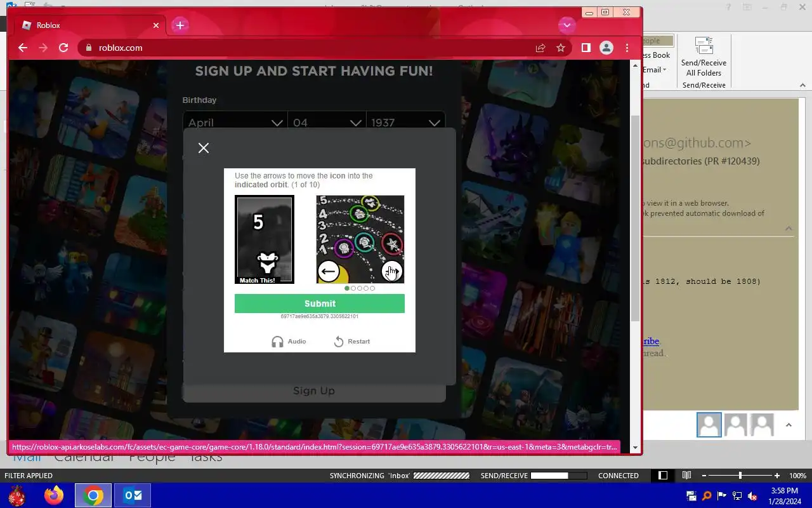Launch Firefox from the taskbar
812x508 pixels.
54,495
